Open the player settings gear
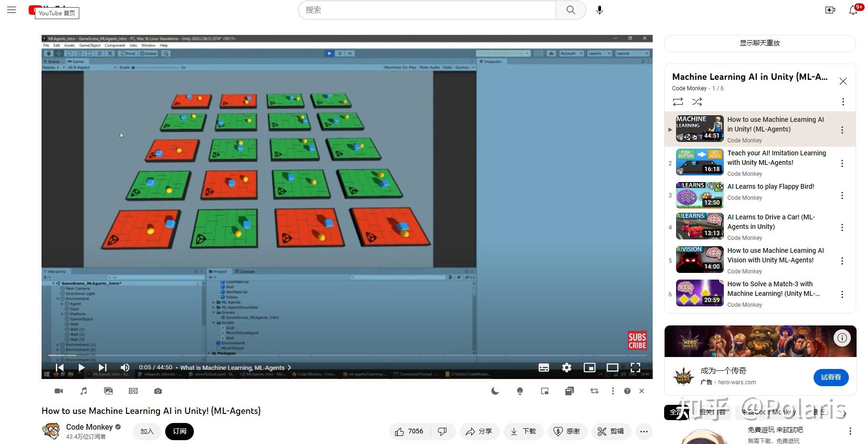Screen dimensions: 868x444 pos(566,368)
